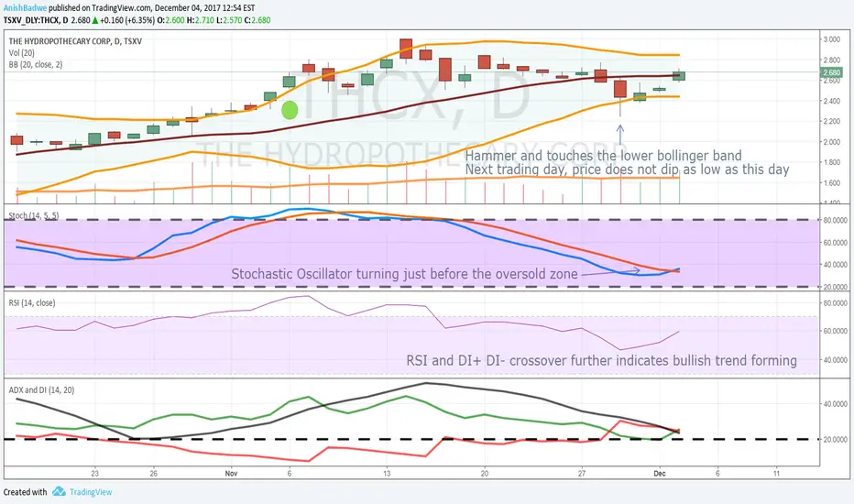This screenshot has width=854, height=504.
Task: Click the 40.0000 level in ADX pane
Action: 835,404
